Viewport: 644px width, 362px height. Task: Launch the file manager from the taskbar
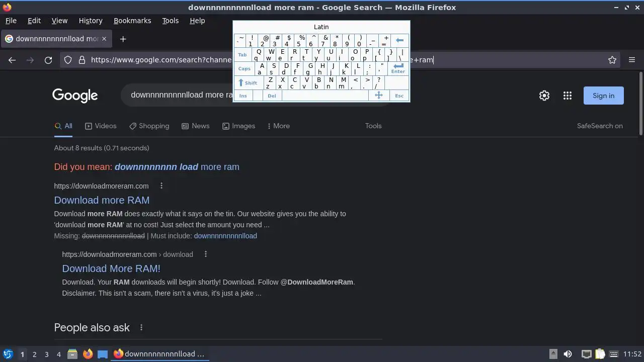[x=72, y=354]
